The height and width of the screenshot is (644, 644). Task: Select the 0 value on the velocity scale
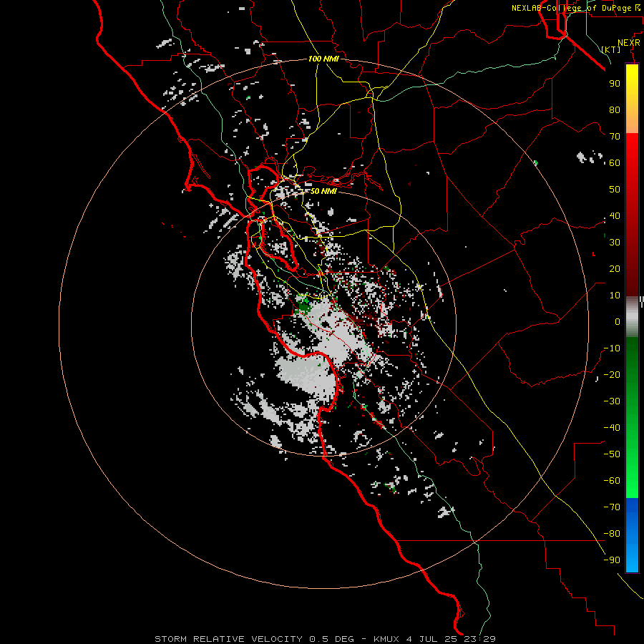coord(618,322)
